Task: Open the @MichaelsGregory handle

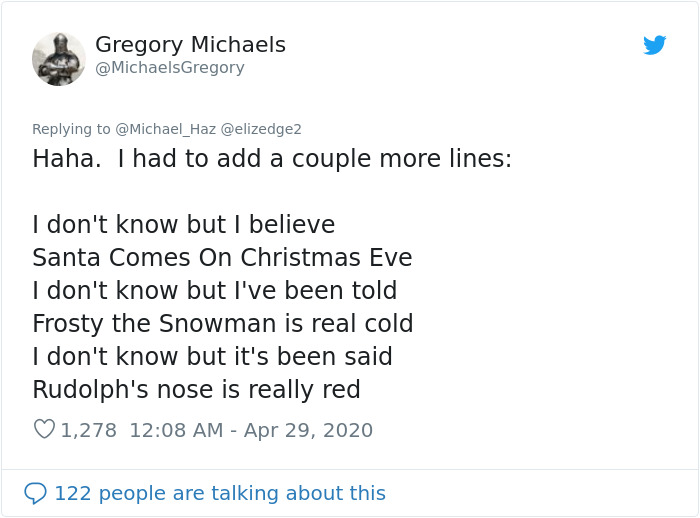Action: coord(169,68)
